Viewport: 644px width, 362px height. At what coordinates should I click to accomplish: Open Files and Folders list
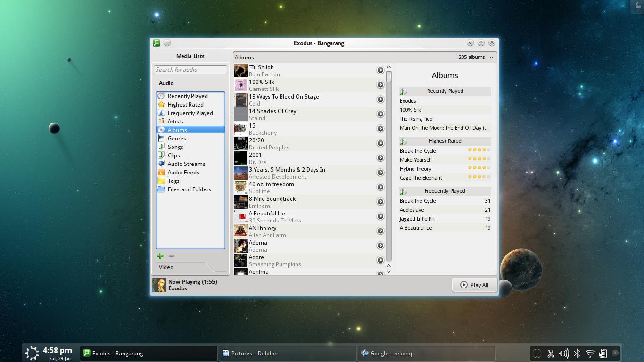190,189
